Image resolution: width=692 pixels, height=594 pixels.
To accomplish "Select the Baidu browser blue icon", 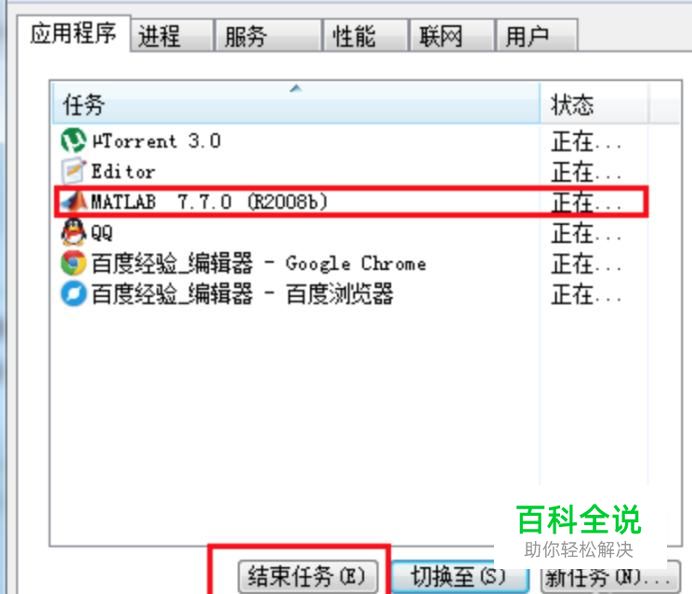I will [73, 293].
